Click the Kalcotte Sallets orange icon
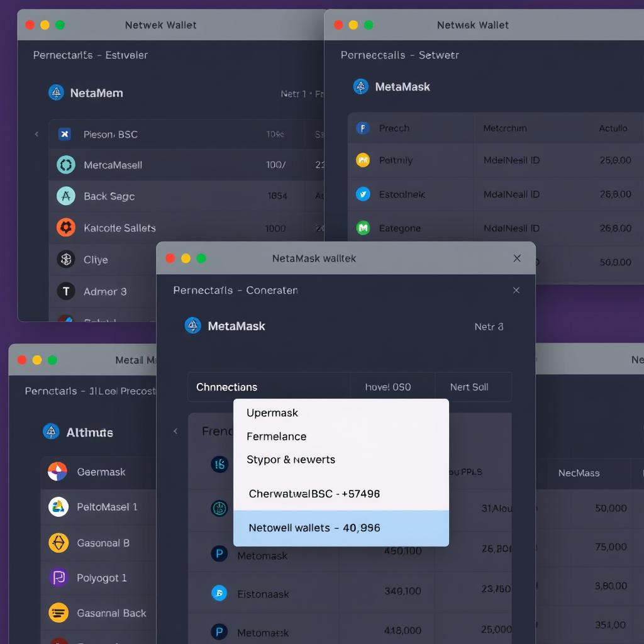The height and width of the screenshot is (644, 644). [x=65, y=228]
